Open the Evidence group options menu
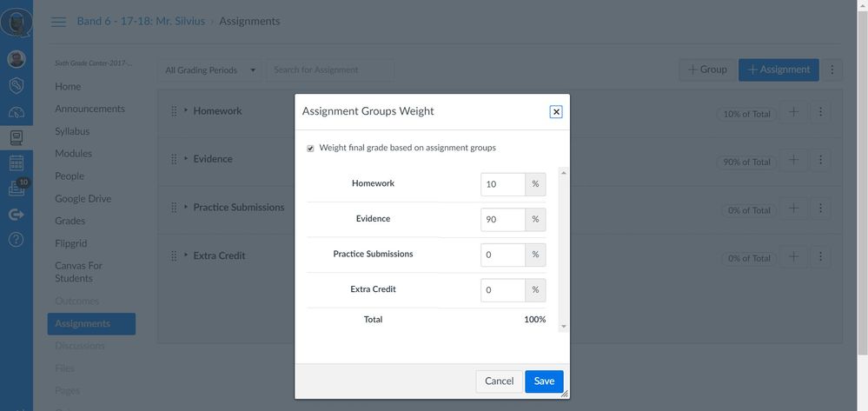This screenshot has height=411, width=868. (x=820, y=161)
